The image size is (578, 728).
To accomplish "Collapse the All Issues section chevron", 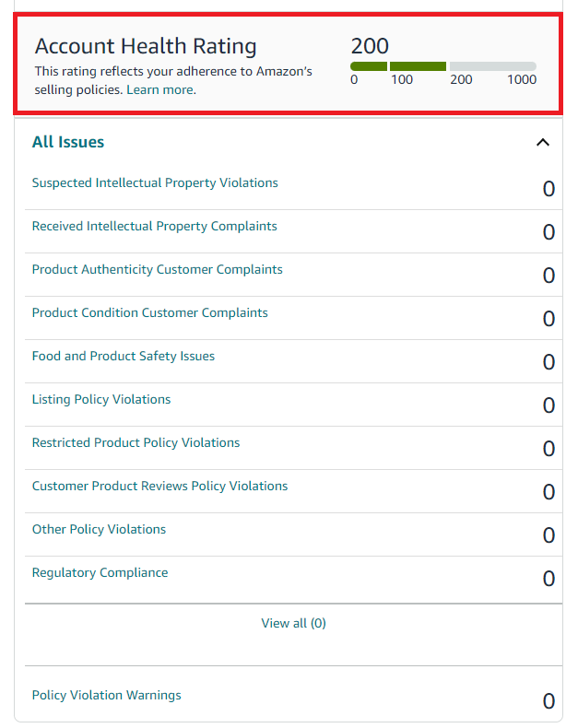I will pos(543,142).
